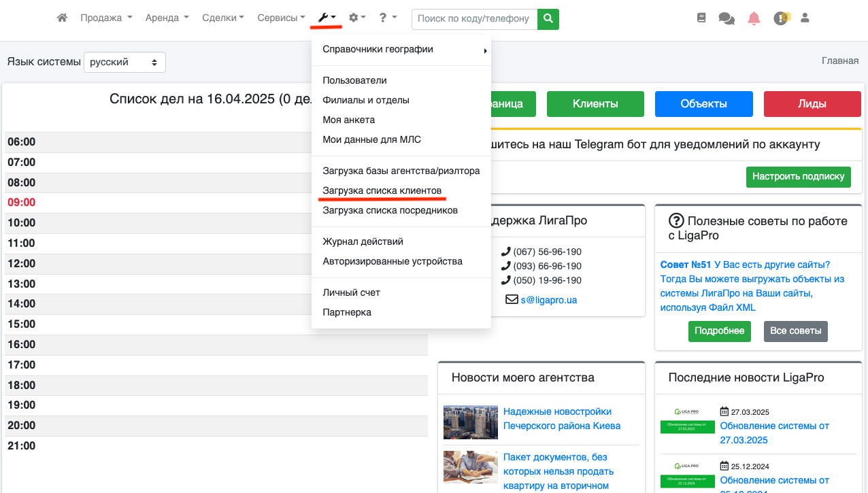868x493 pixels.
Task: Choose Журнал действий from the menu
Action: click(x=363, y=241)
